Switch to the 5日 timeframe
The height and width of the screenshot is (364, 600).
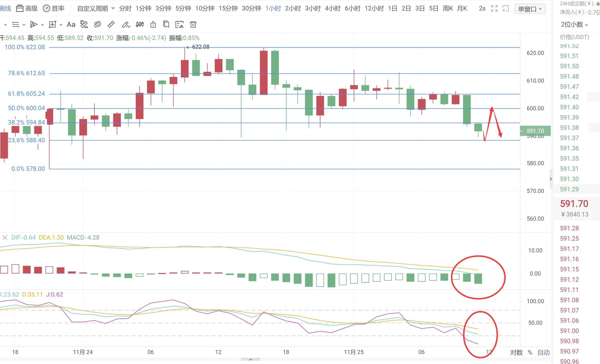coord(434,9)
